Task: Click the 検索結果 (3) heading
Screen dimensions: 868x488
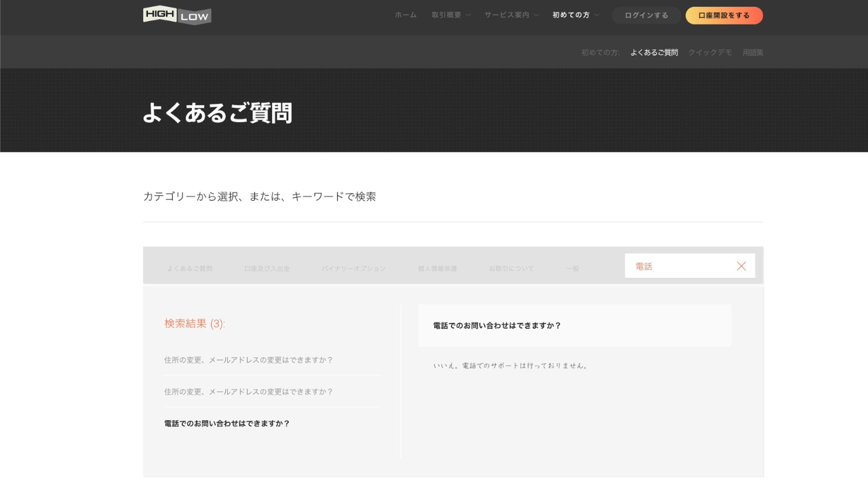Action: pyautogui.click(x=195, y=323)
